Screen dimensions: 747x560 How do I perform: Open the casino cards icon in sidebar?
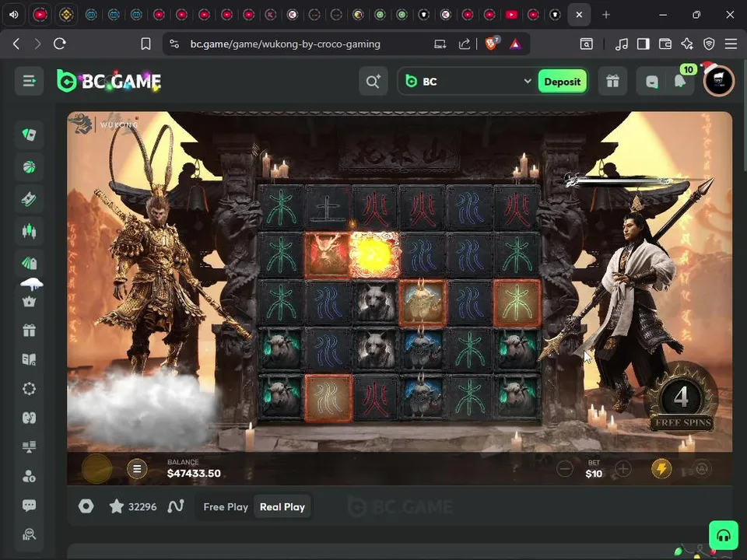(29, 135)
